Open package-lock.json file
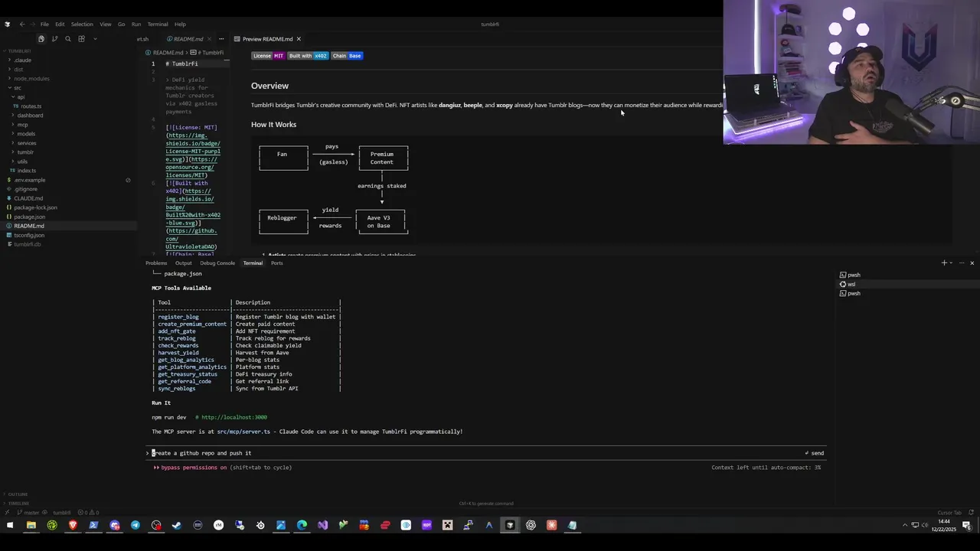This screenshot has width=980, height=551. click(x=35, y=207)
